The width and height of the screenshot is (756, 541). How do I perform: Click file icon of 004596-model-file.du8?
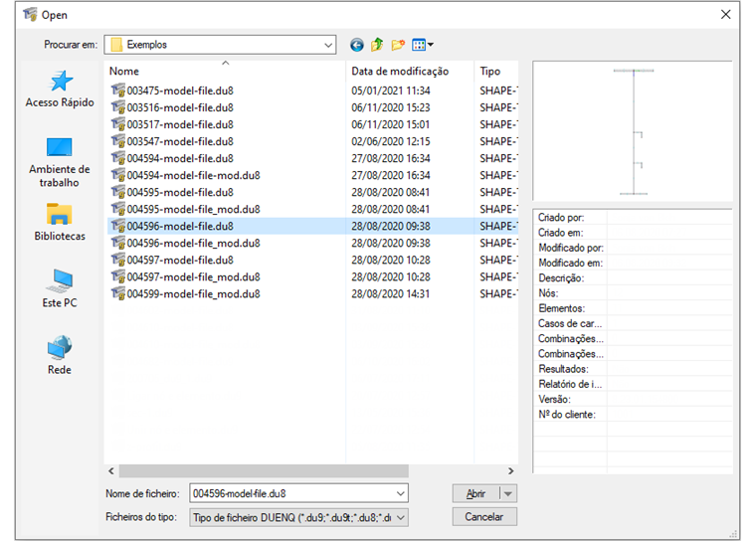(118, 226)
